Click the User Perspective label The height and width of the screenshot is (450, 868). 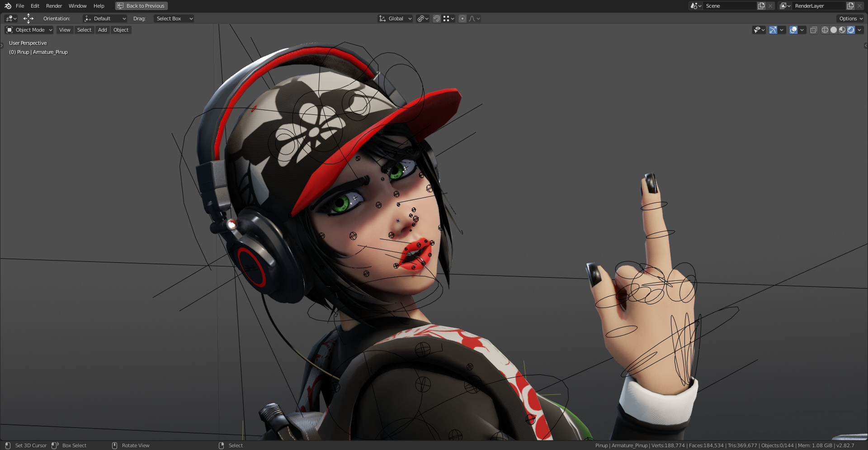click(28, 43)
